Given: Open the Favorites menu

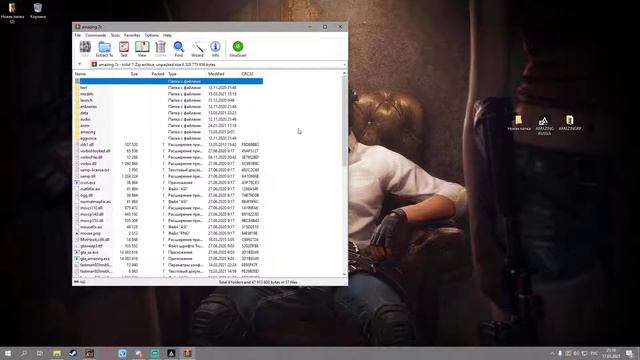Looking at the screenshot, I should (x=132, y=36).
